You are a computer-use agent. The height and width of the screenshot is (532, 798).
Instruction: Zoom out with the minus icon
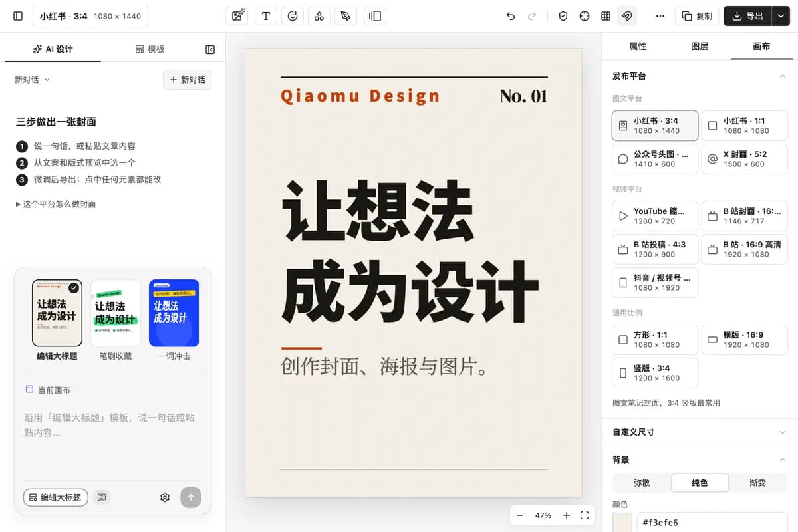click(x=520, y=515)
